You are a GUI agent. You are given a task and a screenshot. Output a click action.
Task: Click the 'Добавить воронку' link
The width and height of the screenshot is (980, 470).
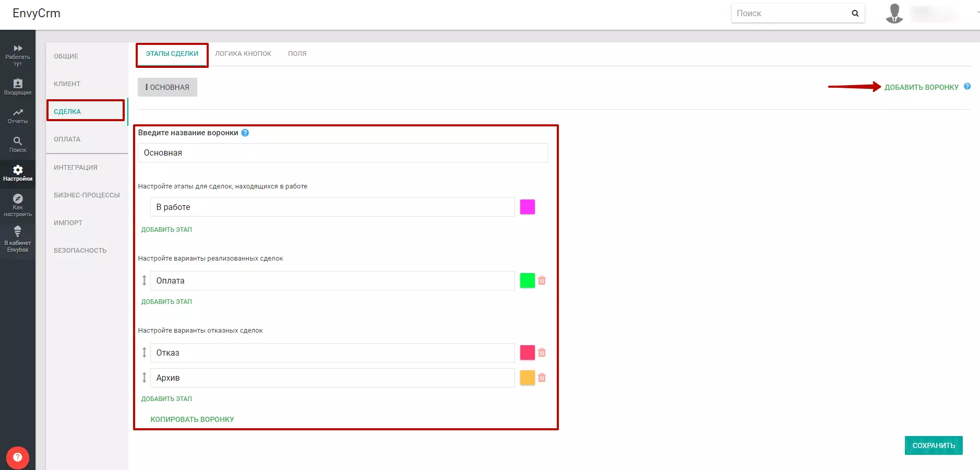[922, 87]
